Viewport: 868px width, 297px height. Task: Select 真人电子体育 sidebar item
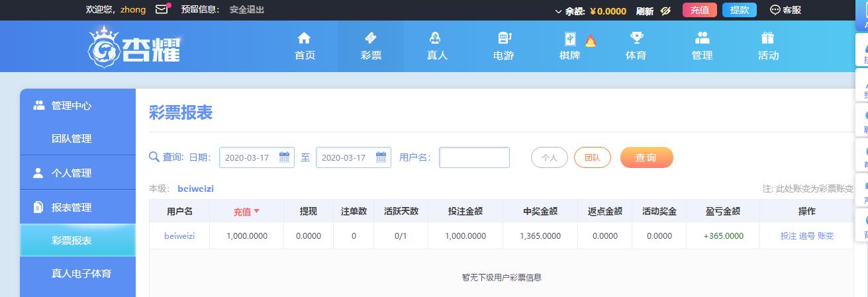81,273
